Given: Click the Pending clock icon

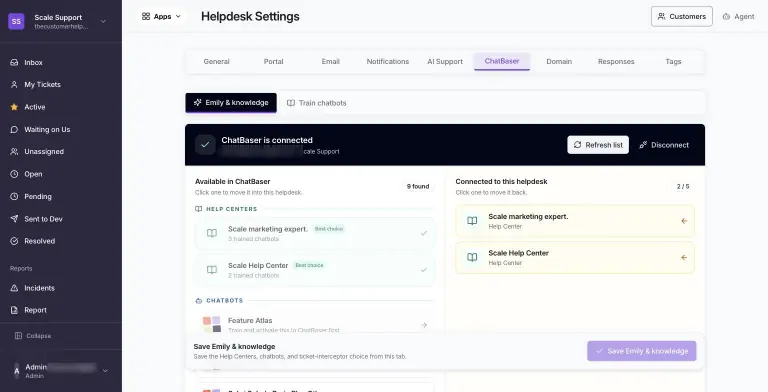Looking at the screenshot, I should [14, 196].
